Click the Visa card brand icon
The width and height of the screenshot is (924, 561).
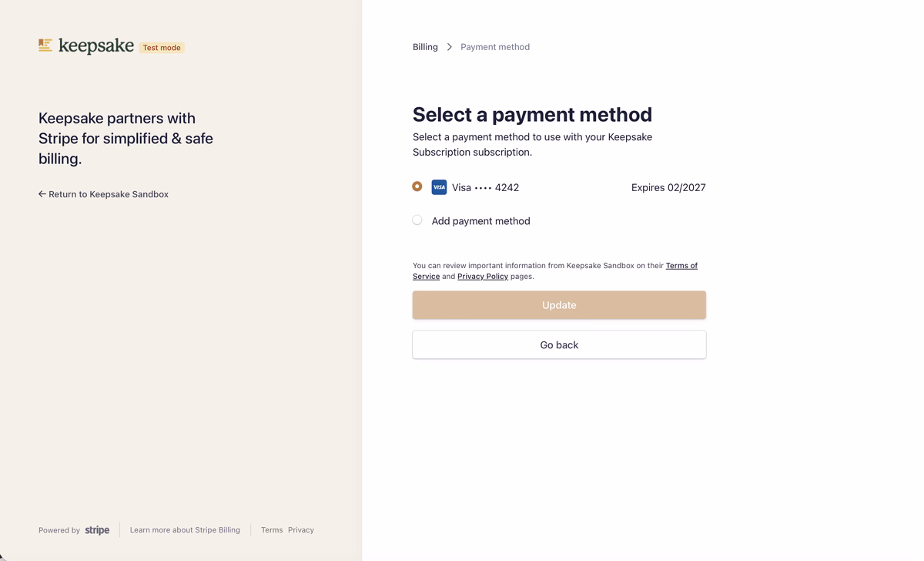point(439,187)
